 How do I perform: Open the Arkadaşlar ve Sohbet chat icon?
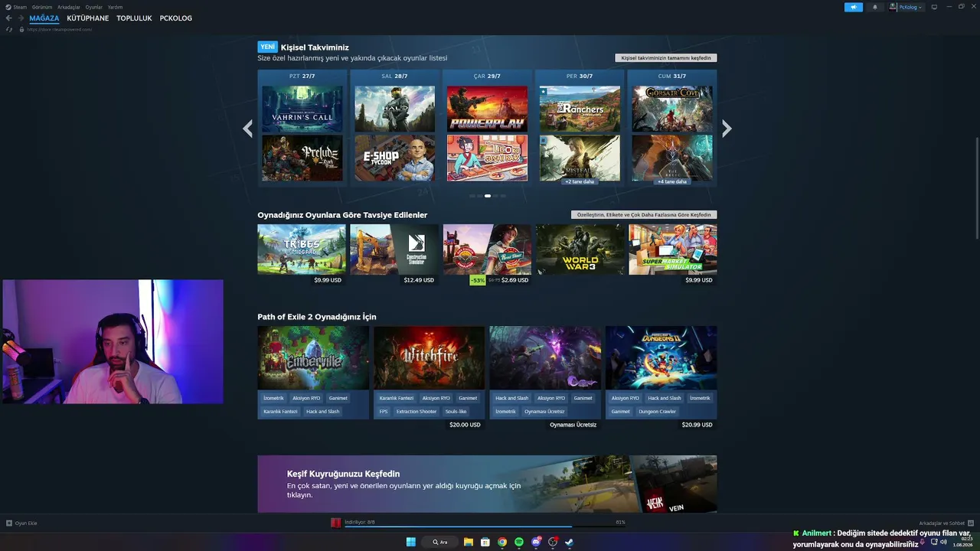971,523
